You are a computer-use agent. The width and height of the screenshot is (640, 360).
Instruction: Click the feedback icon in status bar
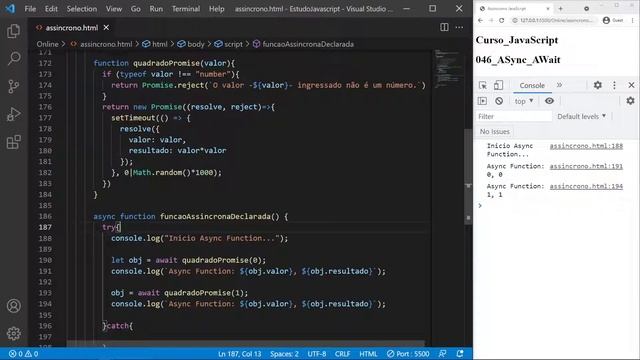(442, 354)
